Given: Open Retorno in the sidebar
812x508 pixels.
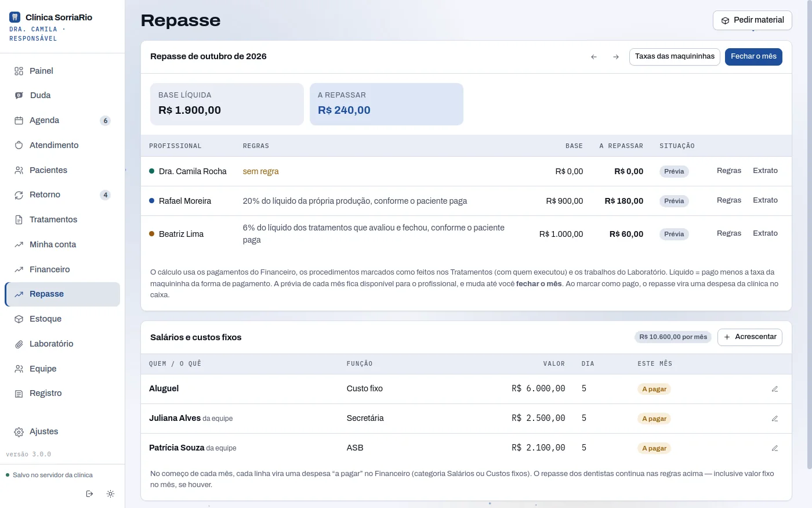Looking at the screenshot, I should point(63,194).
